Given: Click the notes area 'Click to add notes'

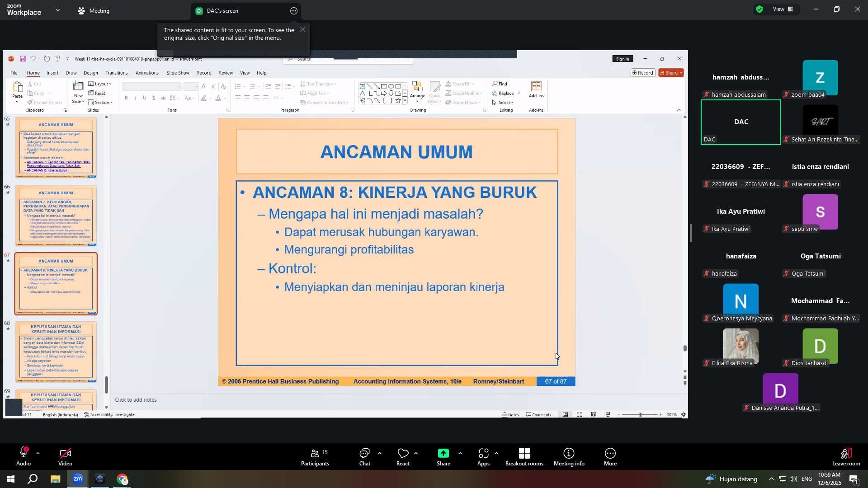Looking at the screenshot, I should point(136,400).
